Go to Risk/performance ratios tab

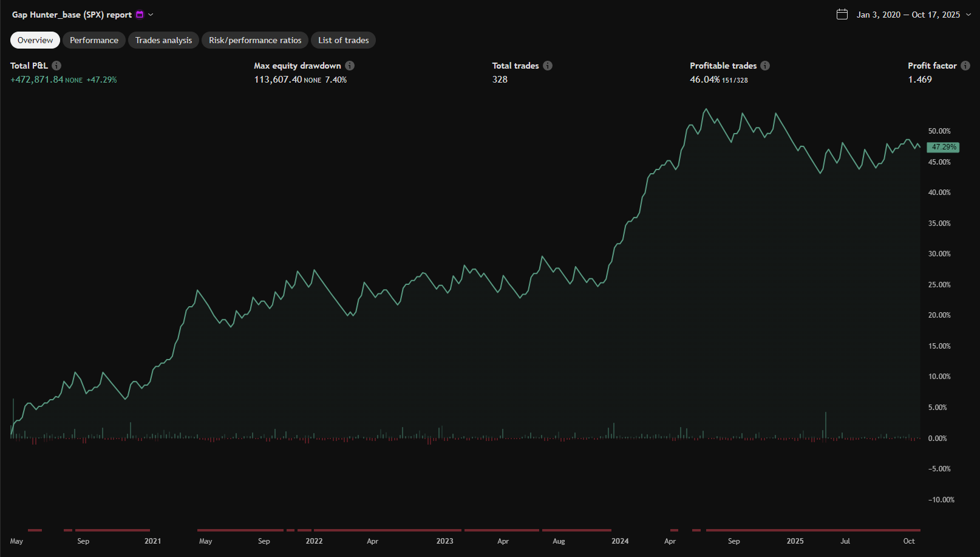click(x=255, y=40)
